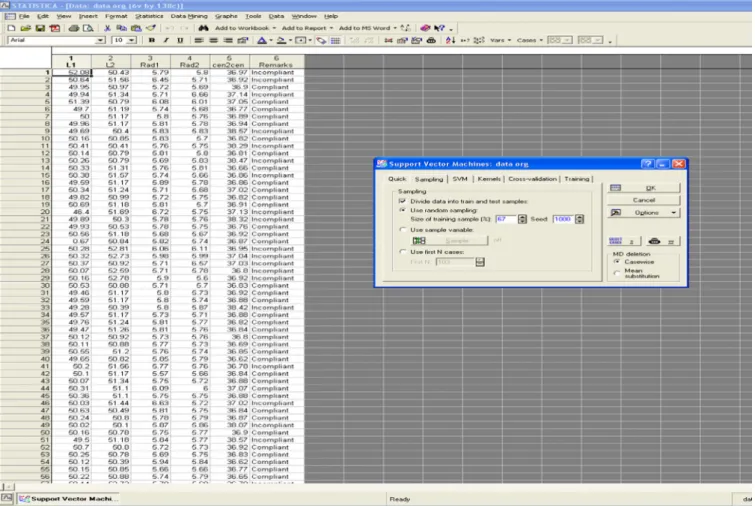Screen dimensions: 755x506
Task: Click the gridlines icon in formatting toolbar
Action: click(335, 40)
